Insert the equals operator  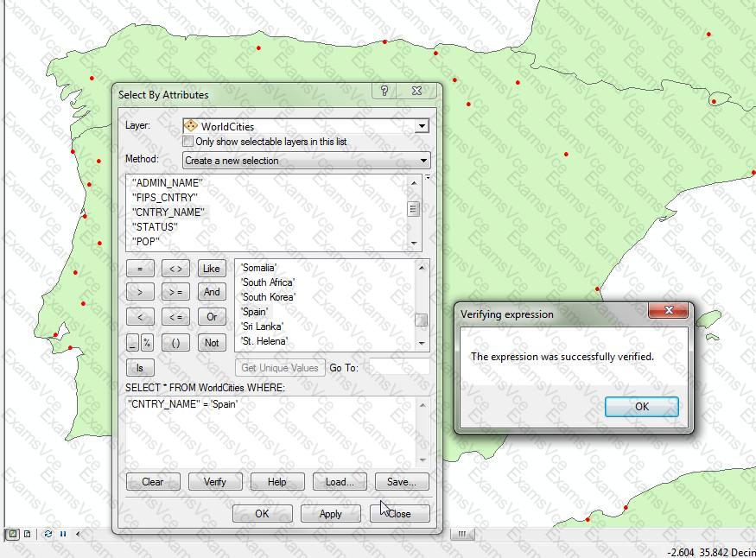(140, 269)
